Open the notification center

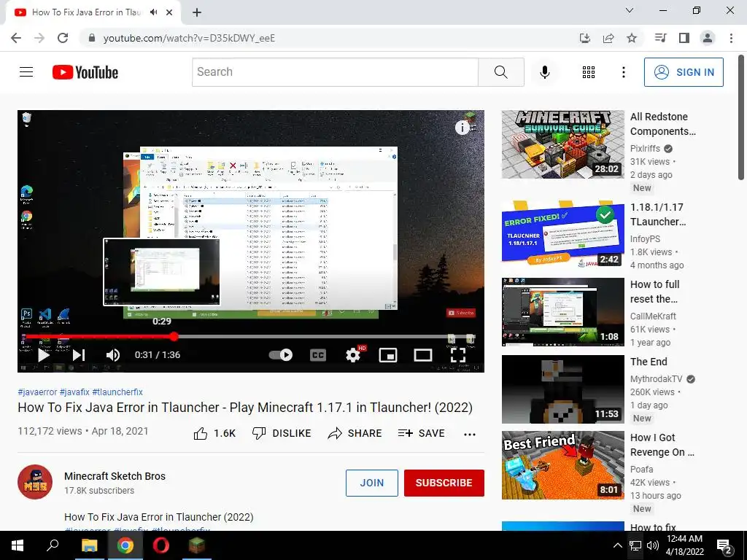coord(724,546)
